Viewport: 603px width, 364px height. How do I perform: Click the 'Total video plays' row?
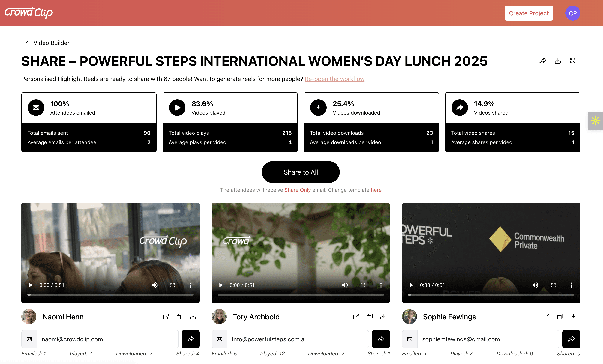pos(230,133)
